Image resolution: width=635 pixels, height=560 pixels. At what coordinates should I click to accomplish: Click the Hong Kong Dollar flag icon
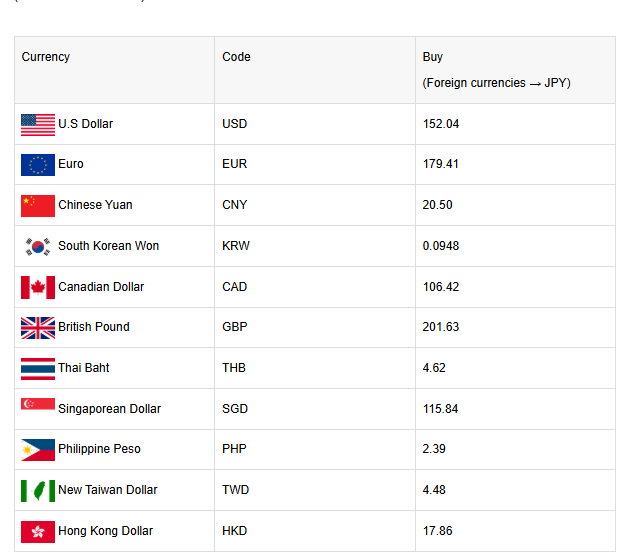tap(38, 532)
